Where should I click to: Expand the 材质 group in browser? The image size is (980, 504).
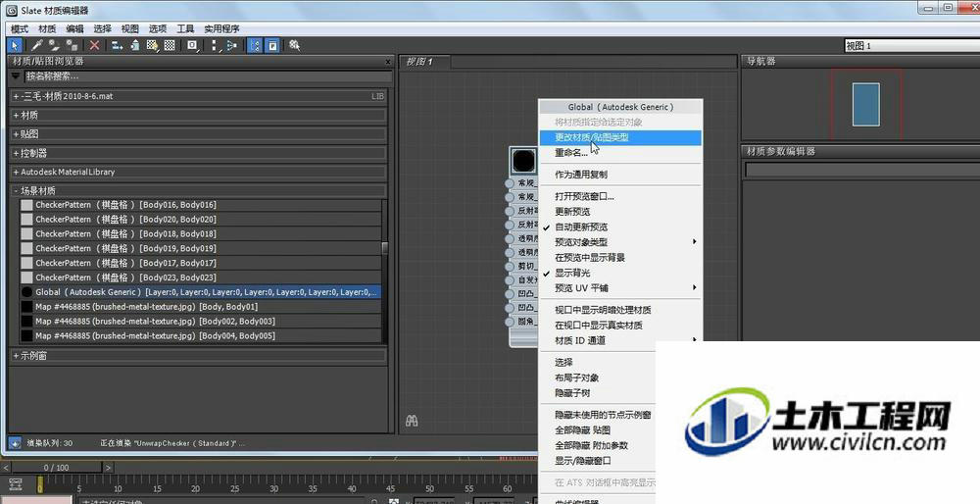(x=199, y=115)
